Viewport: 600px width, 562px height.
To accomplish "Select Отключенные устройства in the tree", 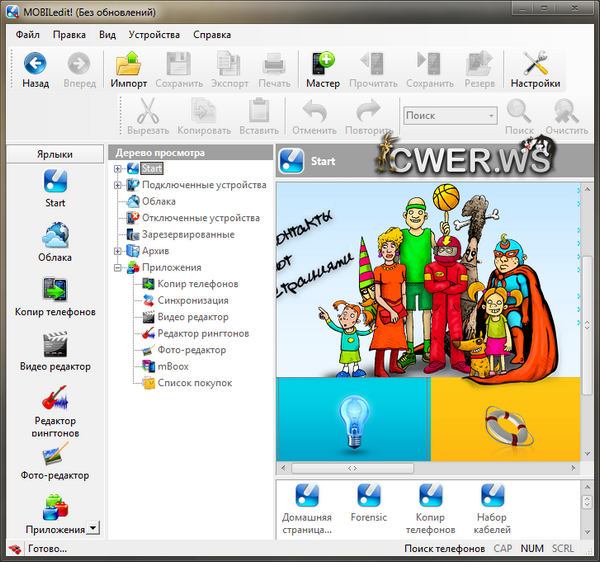I will [x=201, y=218].
